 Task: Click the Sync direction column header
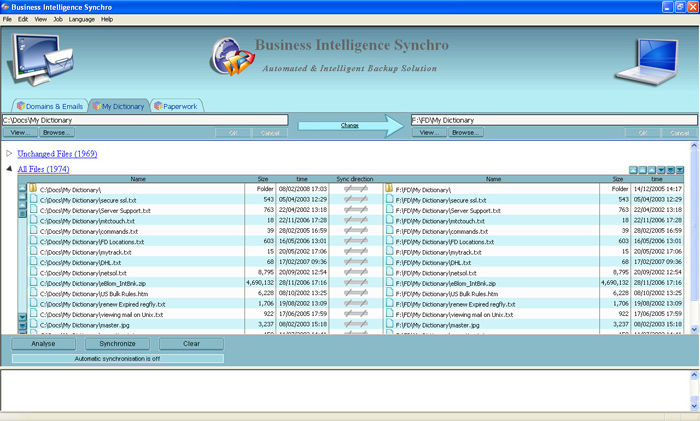pyautogui.click(x=355, y=179)
